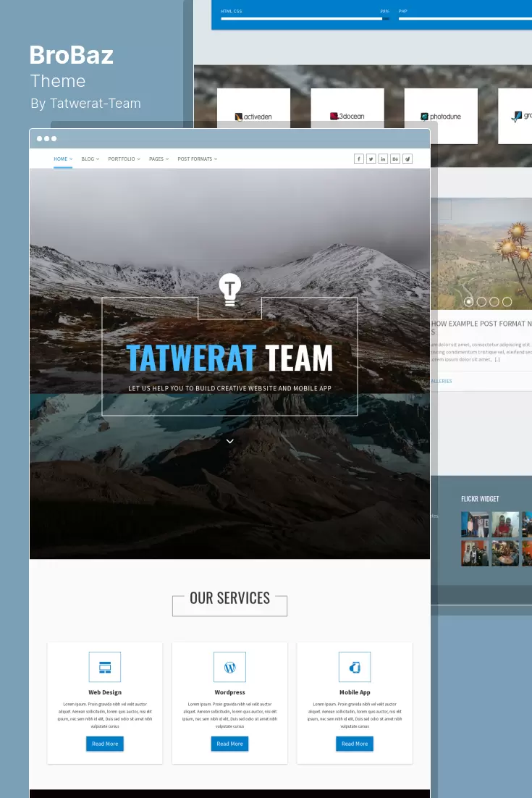The height and width of the screenshot is (798, 532).
Task: Click the Mobile App service icon
Action: point(355,667)
